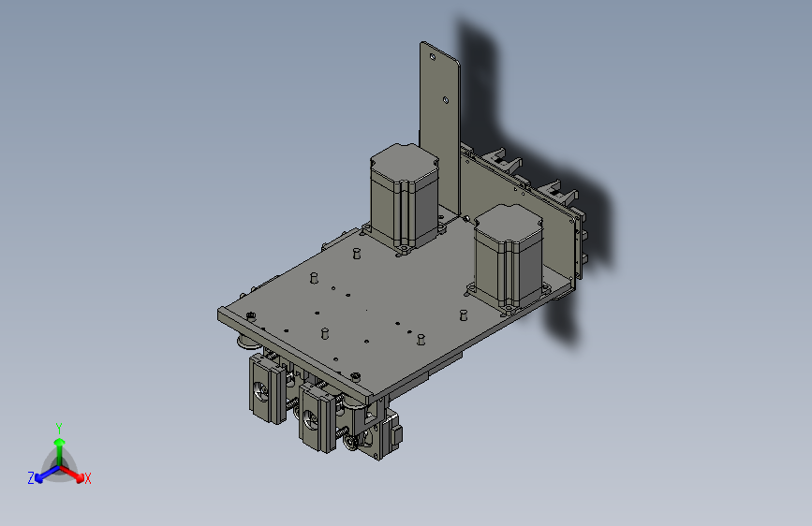Image resolution: width=812 pixels, height=526 pixels.
Task: Click the blue Z axis of the triad
Action: [x=46, y=475]
